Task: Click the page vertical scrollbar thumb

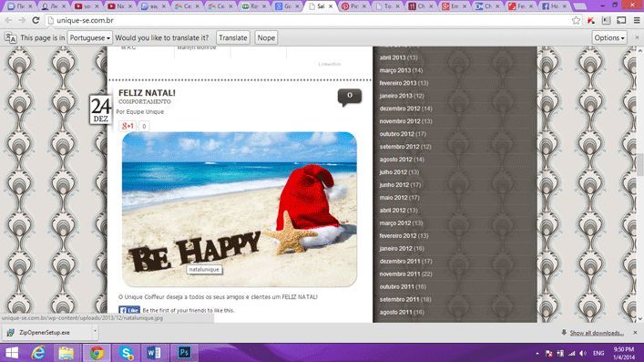Action: [x=640, y=164]
